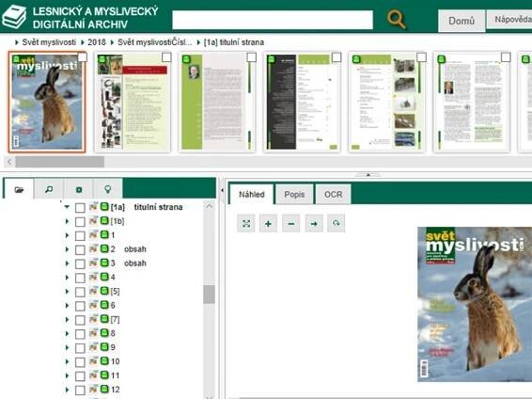The height and width of the screenshot is (399, 532).
Task: Click the tree panel vertical scrollbar thumb
Action: (x=209, y=294)
